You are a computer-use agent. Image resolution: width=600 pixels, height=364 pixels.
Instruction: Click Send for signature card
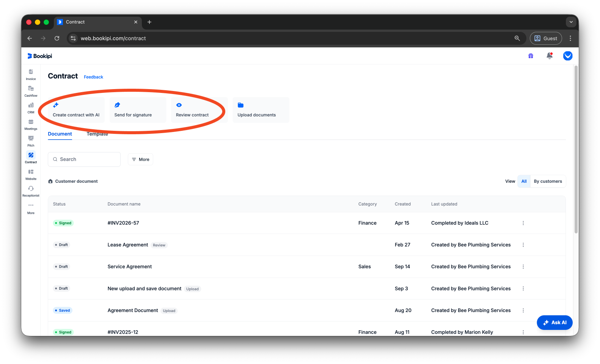[x=138, y=110]
